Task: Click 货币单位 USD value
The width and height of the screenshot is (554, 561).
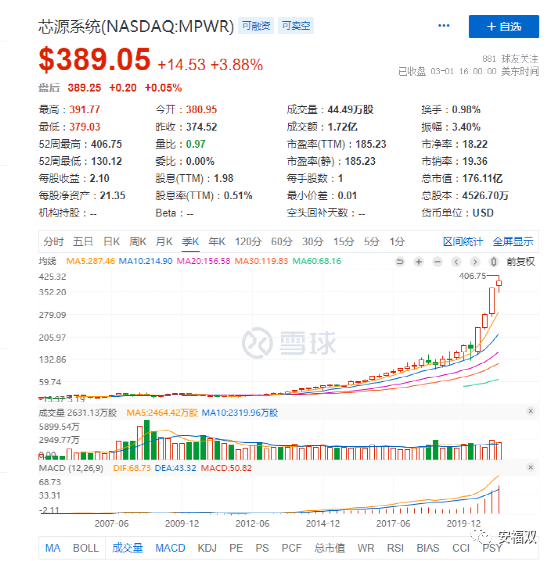Action: tap(483, 213)
